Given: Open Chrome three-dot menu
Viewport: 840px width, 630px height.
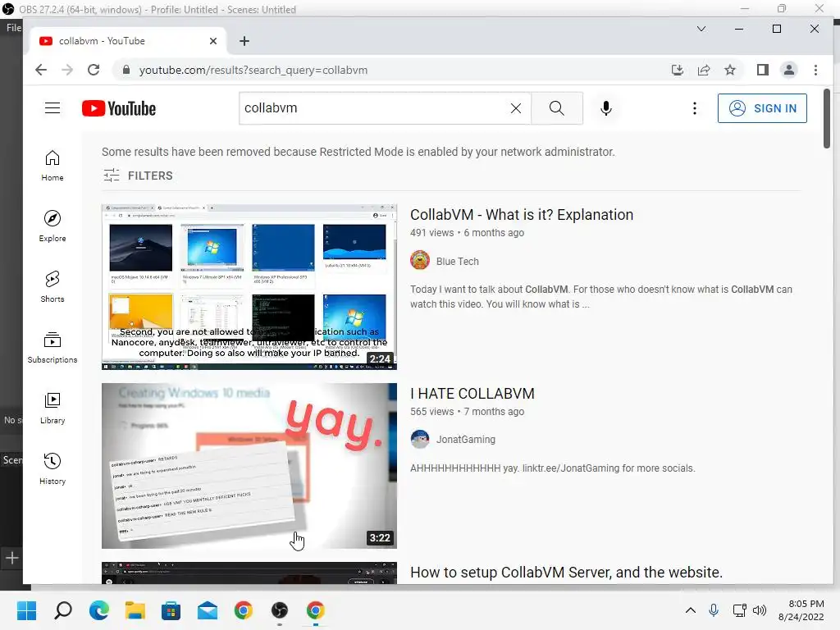Looking at the screenshot, I should [815, 71].
